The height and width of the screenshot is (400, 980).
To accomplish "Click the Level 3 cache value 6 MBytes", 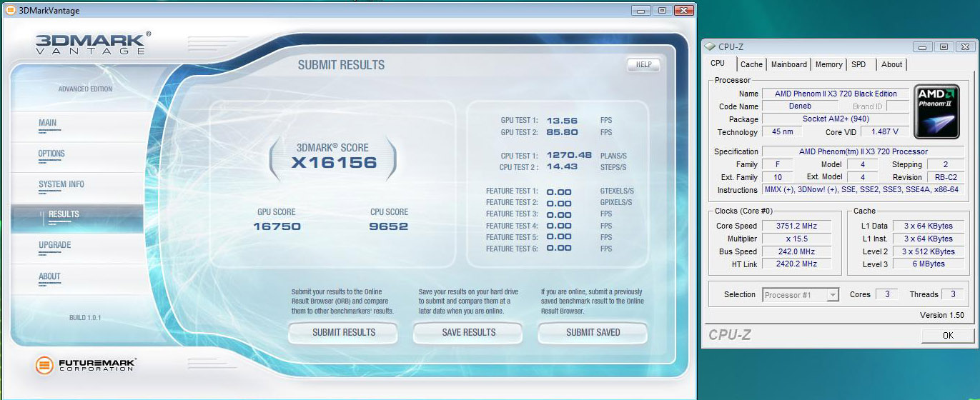I will pos(928,264).
